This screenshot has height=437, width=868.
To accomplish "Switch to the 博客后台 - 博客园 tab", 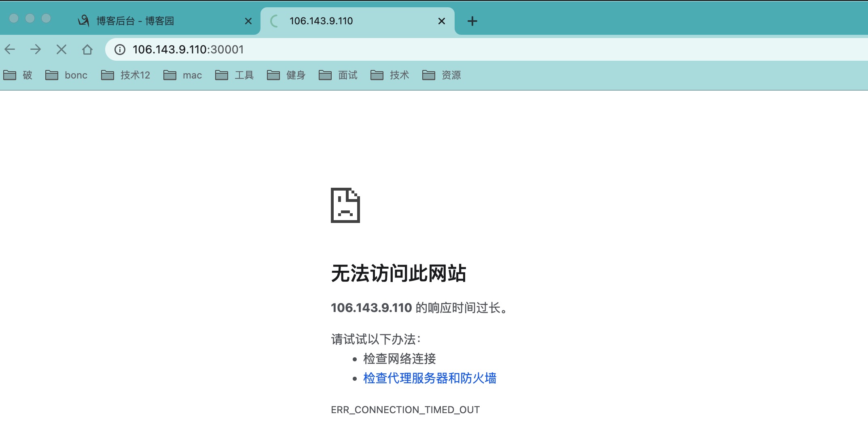I will 135,21.
